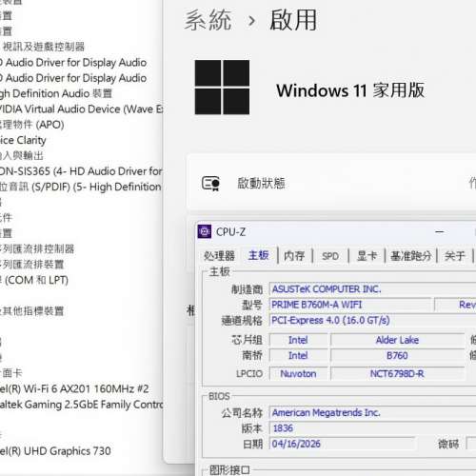This screenshot has width=476, height=476.
Task: Click the American Megatrends Inc. BIOS field
Action: tap(372, 412)
